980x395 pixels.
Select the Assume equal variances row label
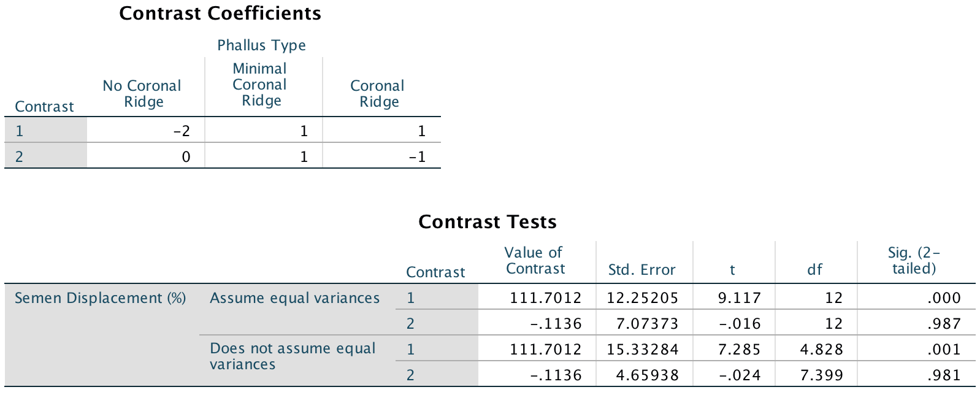tap(294, 298)
